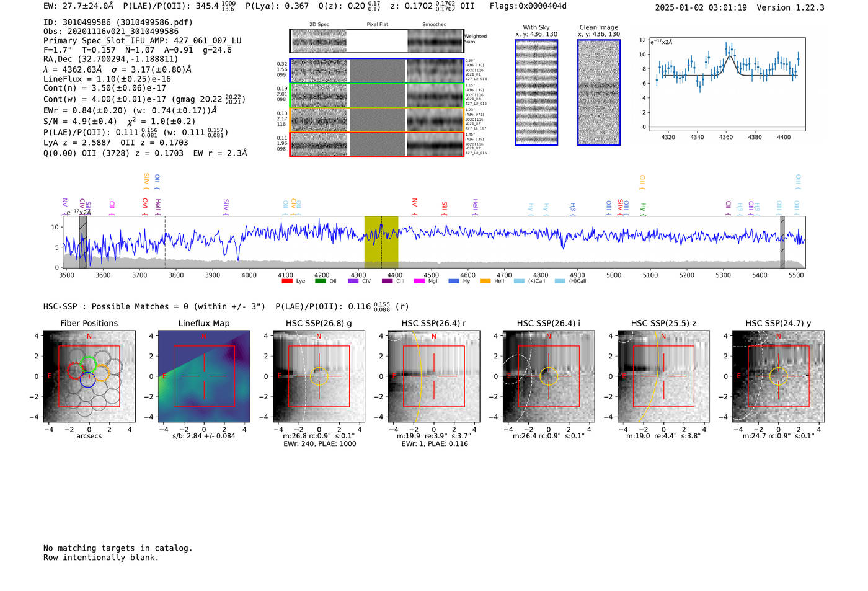Image resolution: width=868 pixels, height=591 pixels.
Task: Open the HSC SSP(25.5) z image
Action: [663, 376]
